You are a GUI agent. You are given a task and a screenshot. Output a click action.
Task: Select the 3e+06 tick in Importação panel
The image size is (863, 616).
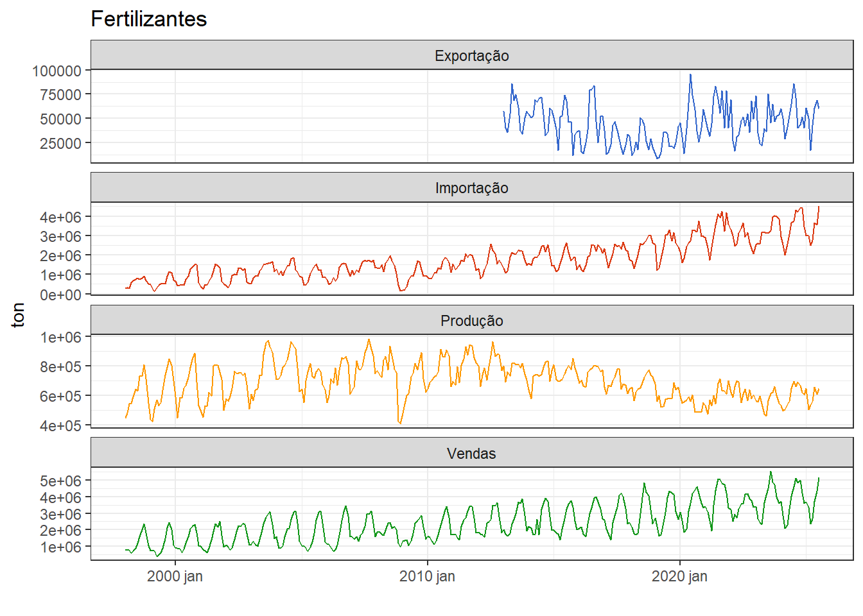click(60, 237)
